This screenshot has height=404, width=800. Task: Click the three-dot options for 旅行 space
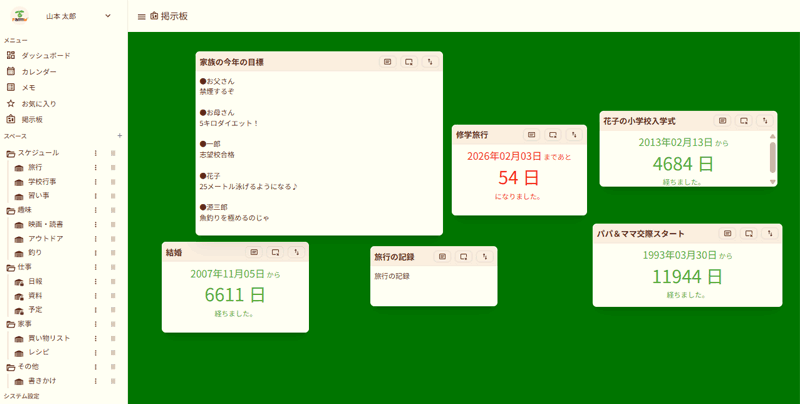96,167
